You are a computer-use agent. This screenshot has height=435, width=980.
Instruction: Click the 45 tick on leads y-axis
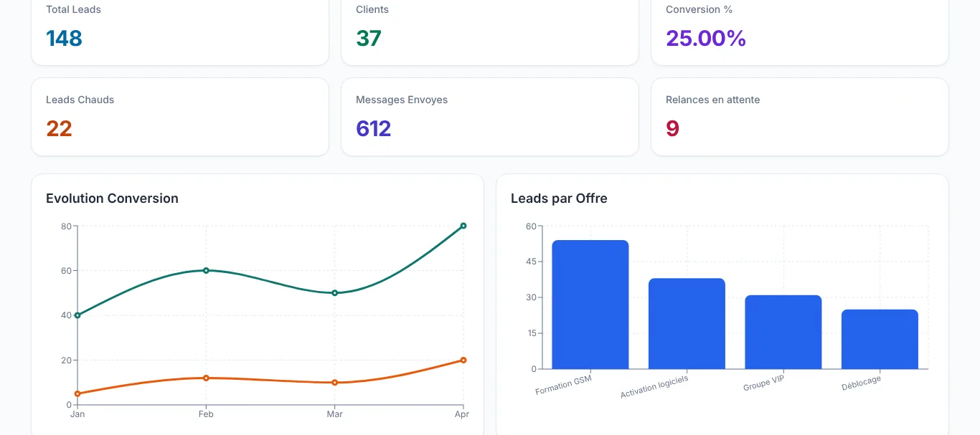click(x=531, y=262)
